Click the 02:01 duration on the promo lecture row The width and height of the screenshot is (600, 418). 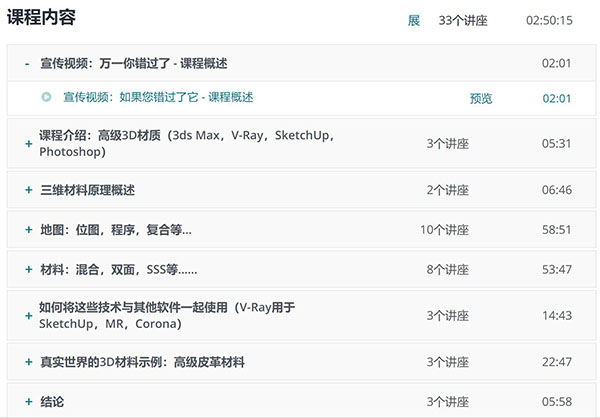(556, 98)
